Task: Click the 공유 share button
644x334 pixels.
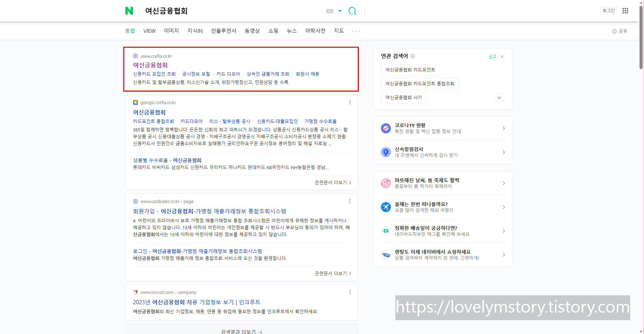Action: point(619,31)
